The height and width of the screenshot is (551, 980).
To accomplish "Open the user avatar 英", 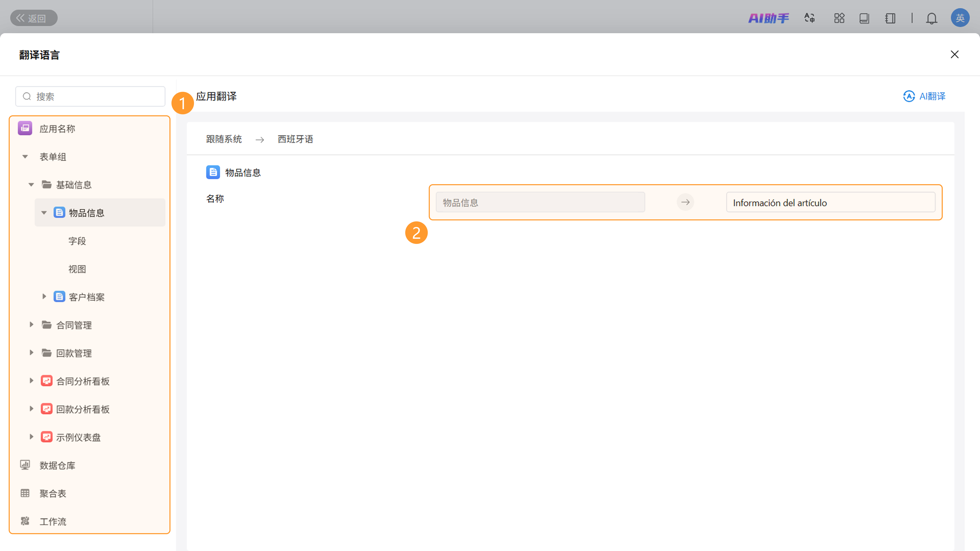I will coord(960,18).
